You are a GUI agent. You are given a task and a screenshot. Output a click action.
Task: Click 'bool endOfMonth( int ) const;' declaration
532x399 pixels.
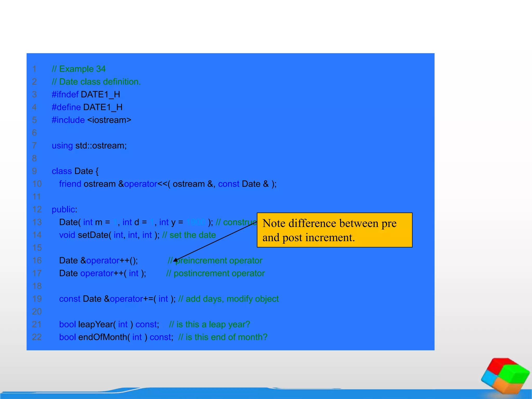[116, 337]
